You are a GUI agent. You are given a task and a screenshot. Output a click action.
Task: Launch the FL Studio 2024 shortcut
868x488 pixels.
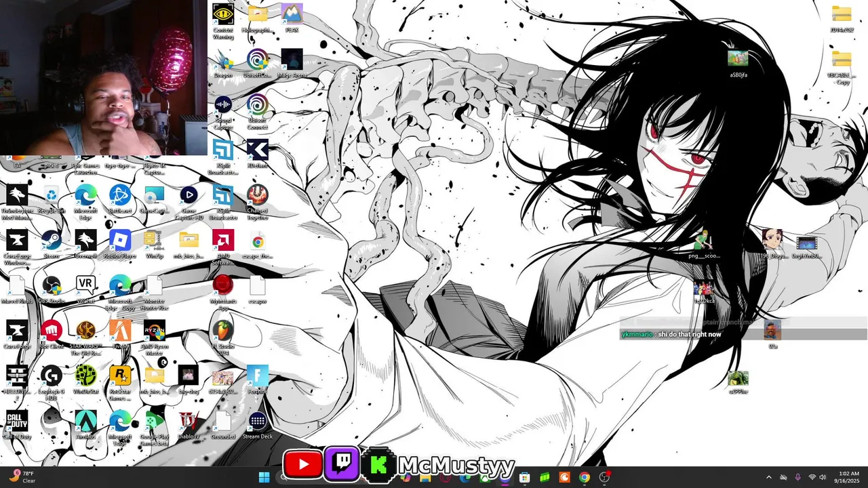tap(223, 338)
